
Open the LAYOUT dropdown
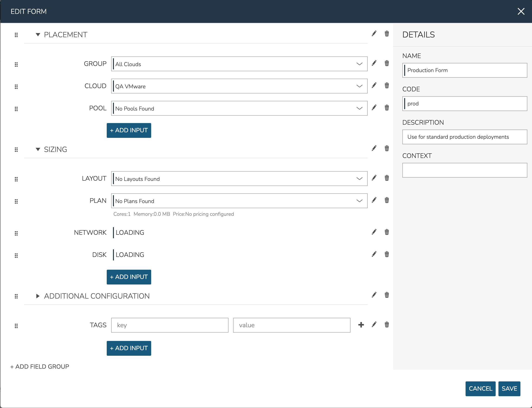click(x=239, y=179)
